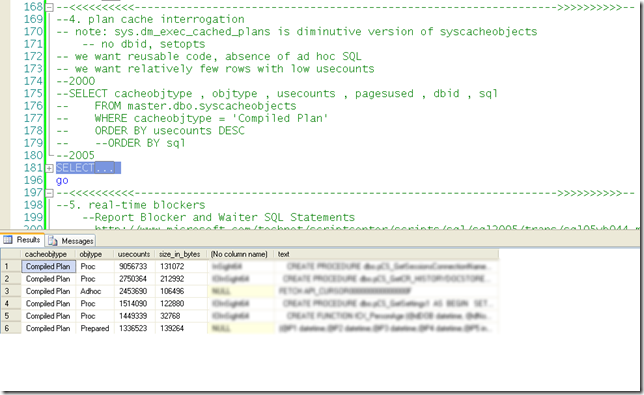Click the '--2000' comment on line 174
The width and height of the screenshot is (644, 395).
tap(75, 81)
